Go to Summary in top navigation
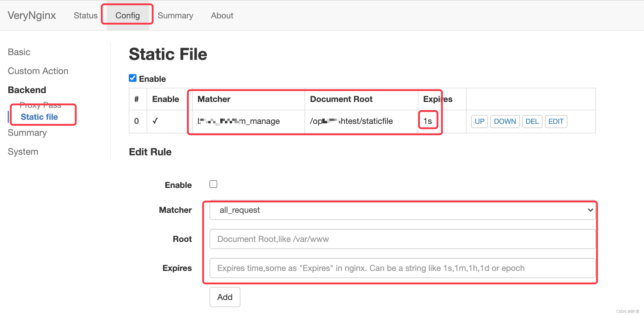 coord(175,15)
